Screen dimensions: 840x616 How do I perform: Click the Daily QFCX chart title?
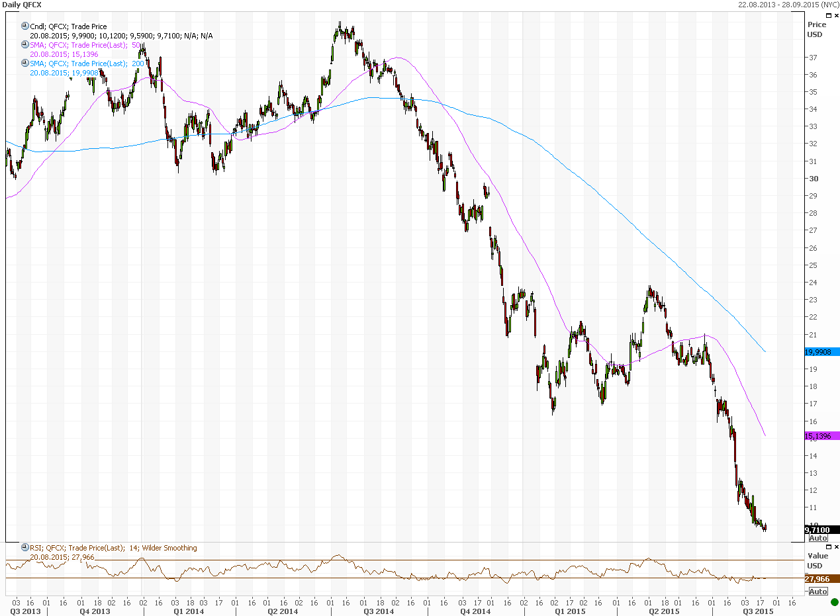tap(23, 5)
